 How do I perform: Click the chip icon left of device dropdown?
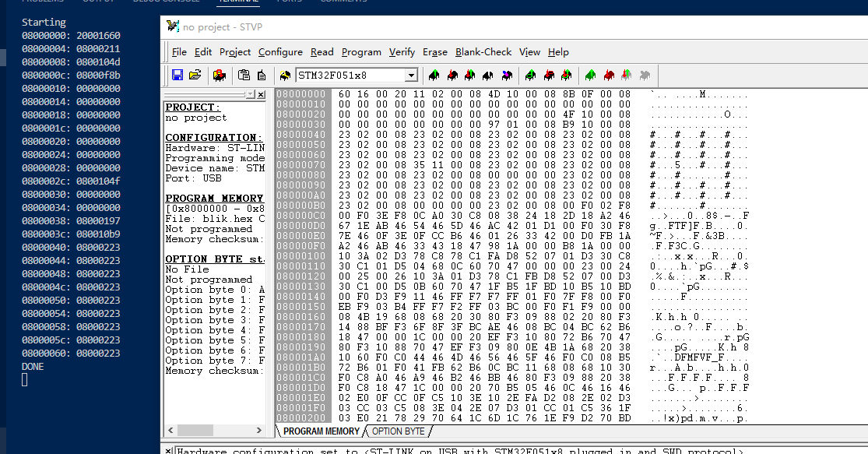285,76
